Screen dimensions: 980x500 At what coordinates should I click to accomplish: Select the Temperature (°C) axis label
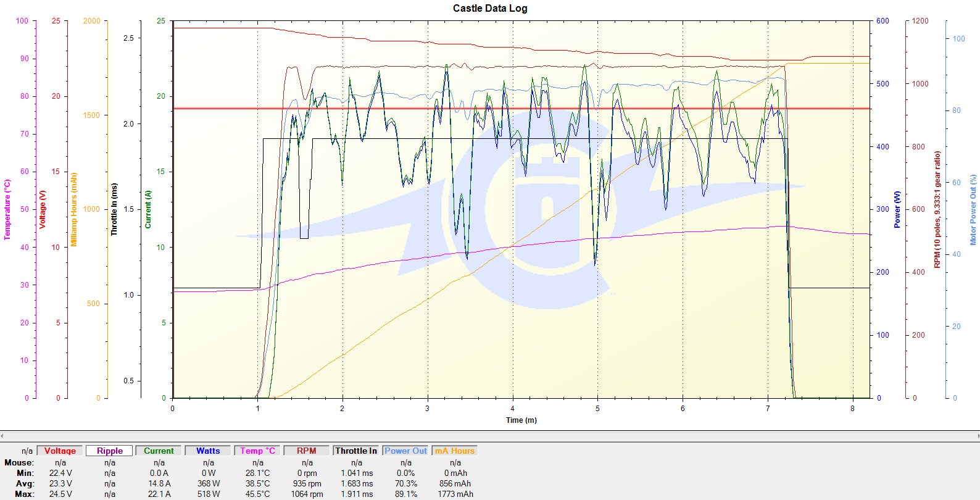click(7, 210)
